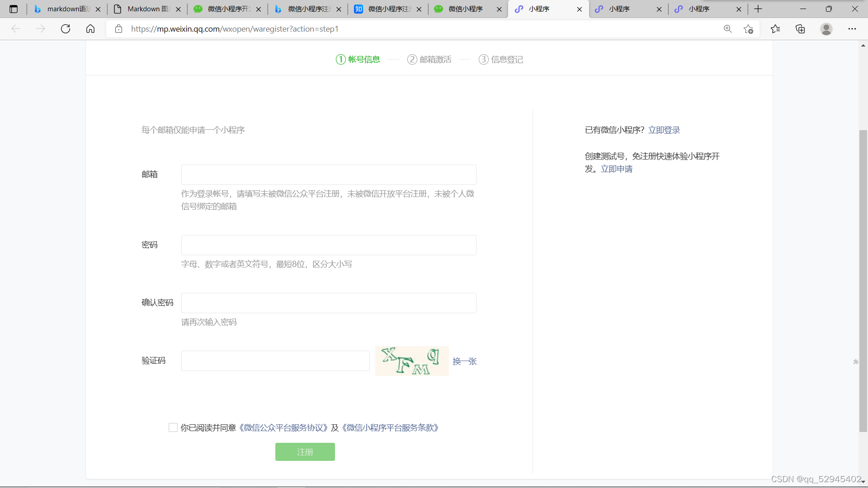Screen dimensions: 868x488
Task: Click the scrollbar up arrow
Action: pos(863,45)
